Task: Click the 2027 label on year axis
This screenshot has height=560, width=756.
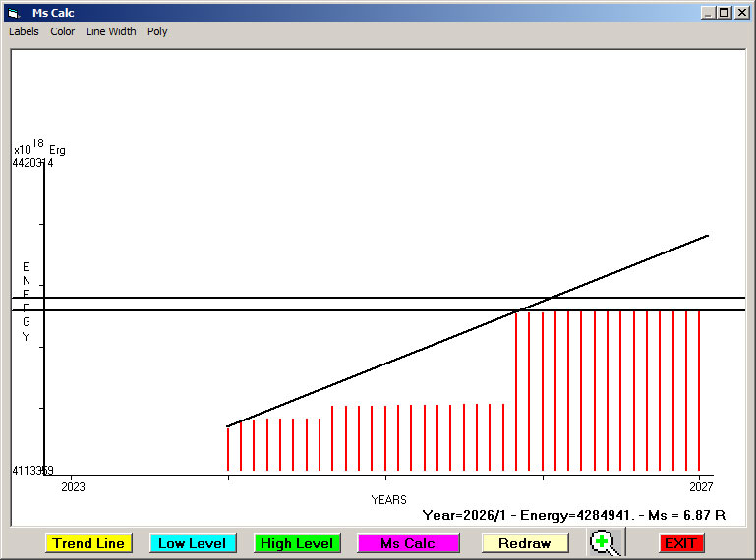Action: pos(700,486)
